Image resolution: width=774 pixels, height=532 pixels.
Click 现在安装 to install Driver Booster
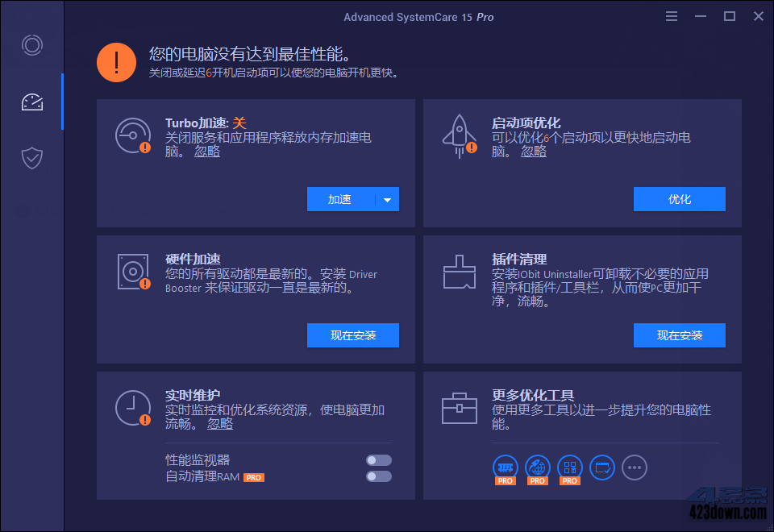[352, 336]
